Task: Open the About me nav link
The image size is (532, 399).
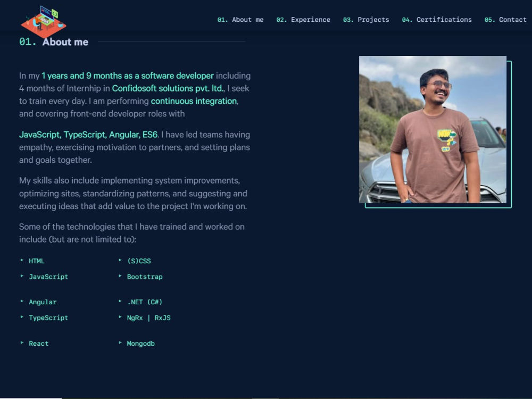Action: 240,20
